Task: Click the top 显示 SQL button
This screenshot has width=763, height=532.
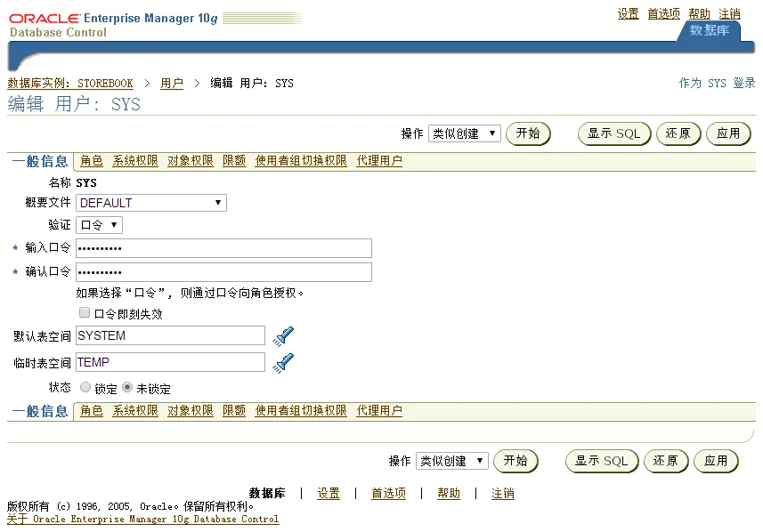Action: pyautogui.click(x=614, y=133)
